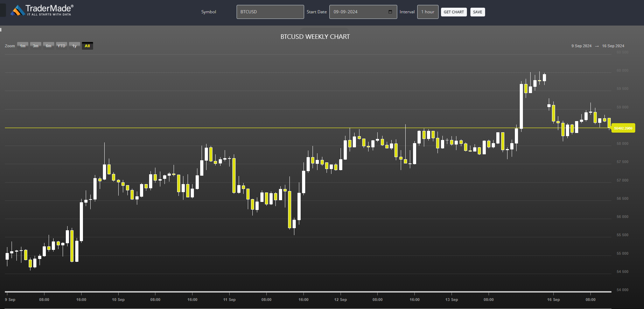
Task: Select the YTD zoom range
Action: pos(62,46)
